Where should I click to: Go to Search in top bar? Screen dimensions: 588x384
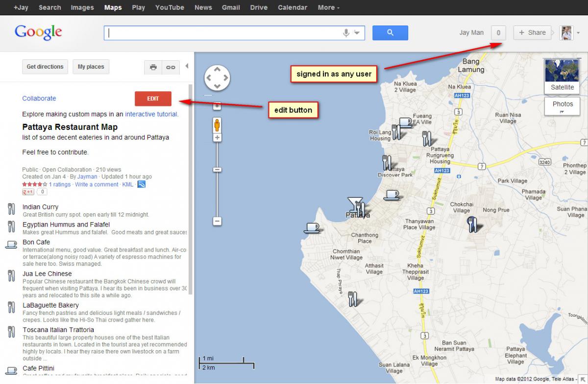click(x=50, y=7)
